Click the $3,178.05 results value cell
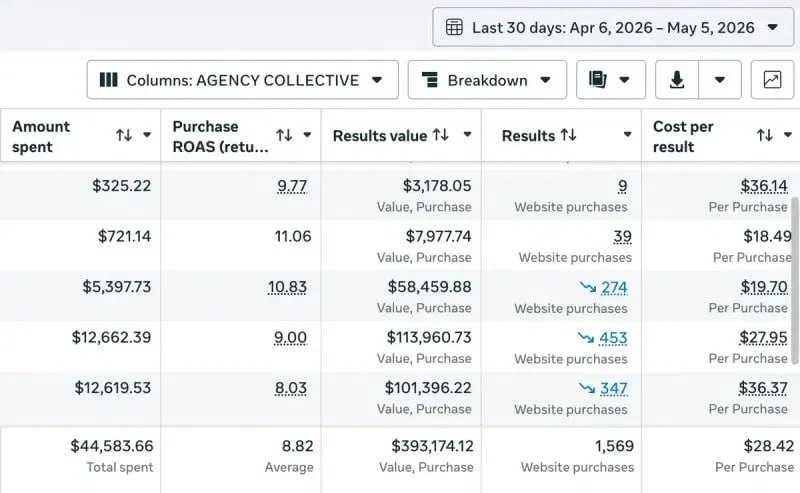Image resolution: width=800 pixels, height=493 pixels. (x=437, y=186)
